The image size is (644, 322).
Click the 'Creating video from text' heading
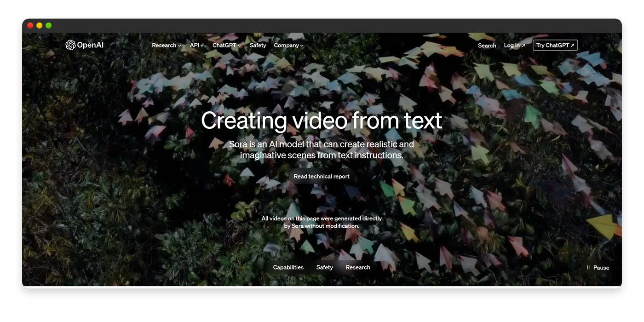click(x=322, y=121)
